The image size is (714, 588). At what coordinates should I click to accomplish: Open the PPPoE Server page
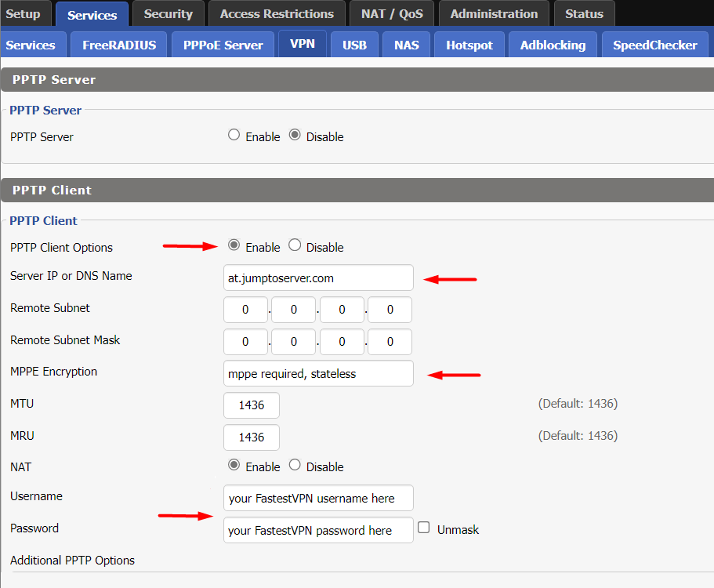pos(222,45)
